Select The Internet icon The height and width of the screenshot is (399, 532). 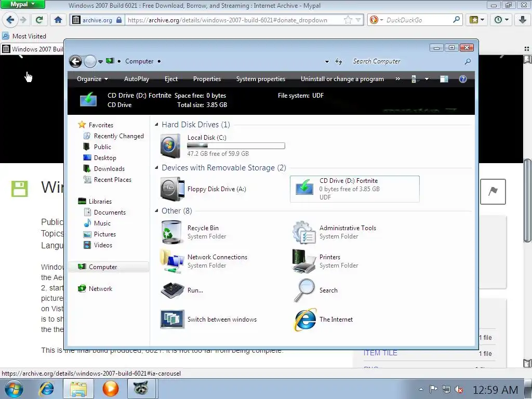[304, 320]
